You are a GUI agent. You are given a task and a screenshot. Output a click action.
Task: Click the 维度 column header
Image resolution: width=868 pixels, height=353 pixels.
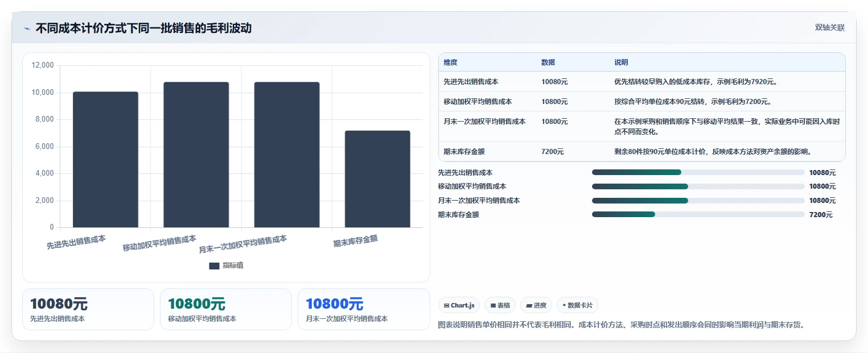450,63
